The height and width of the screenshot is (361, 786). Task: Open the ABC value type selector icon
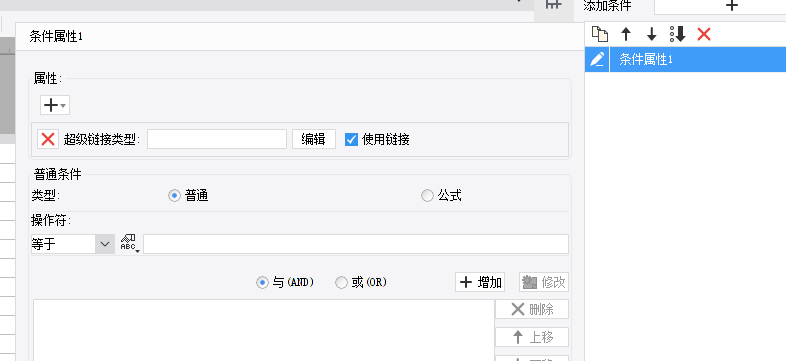pyautogui.click(x=129, y=244)
